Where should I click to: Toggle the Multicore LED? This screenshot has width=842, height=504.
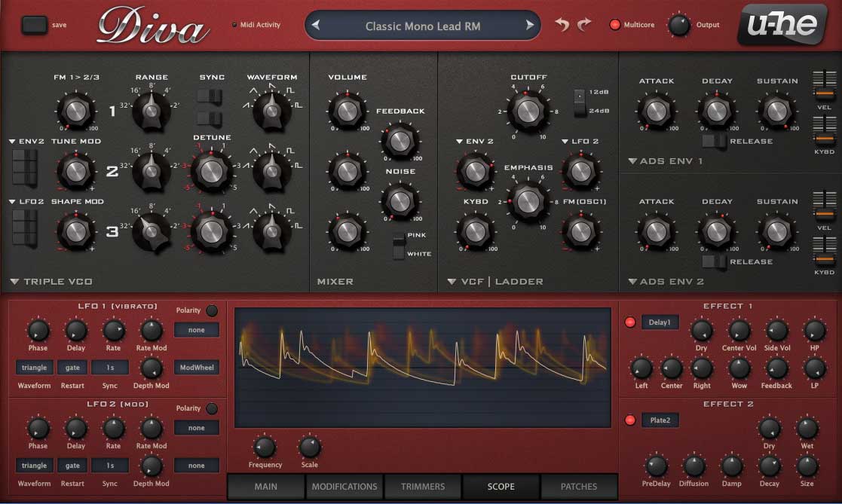(615, 25)
